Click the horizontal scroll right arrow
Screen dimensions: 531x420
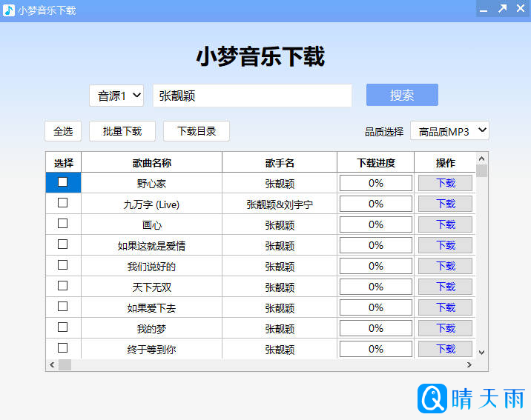pyautogui.click(x=469, y=365)
